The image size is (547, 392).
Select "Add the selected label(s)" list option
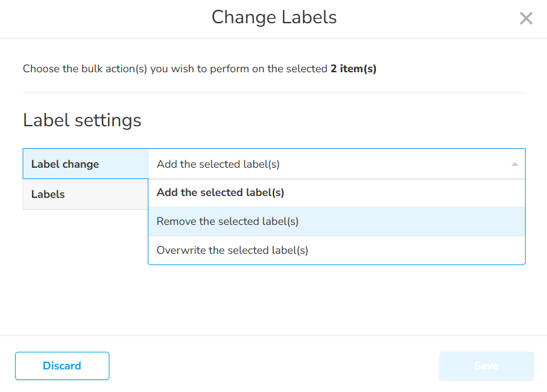pos(220,193)
